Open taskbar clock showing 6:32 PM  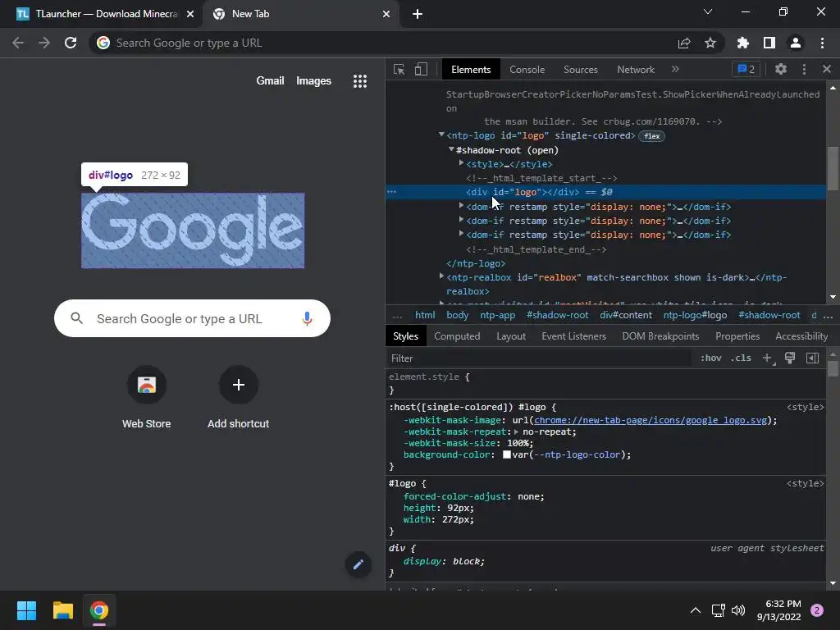click(779, 610)
